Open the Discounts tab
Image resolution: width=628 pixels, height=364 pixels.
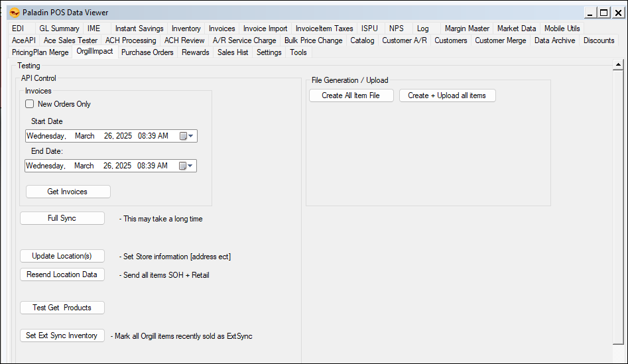pos(599,40)
